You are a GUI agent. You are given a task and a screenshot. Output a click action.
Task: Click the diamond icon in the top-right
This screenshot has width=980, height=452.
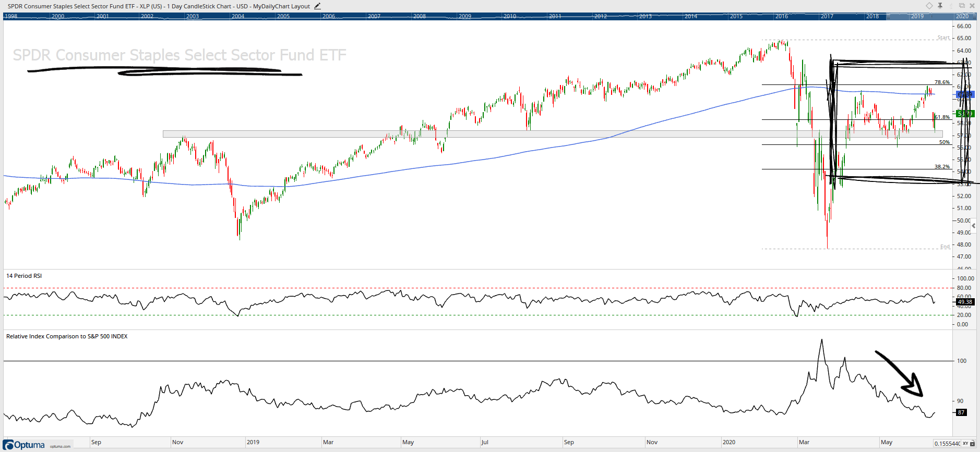[929, 6]
